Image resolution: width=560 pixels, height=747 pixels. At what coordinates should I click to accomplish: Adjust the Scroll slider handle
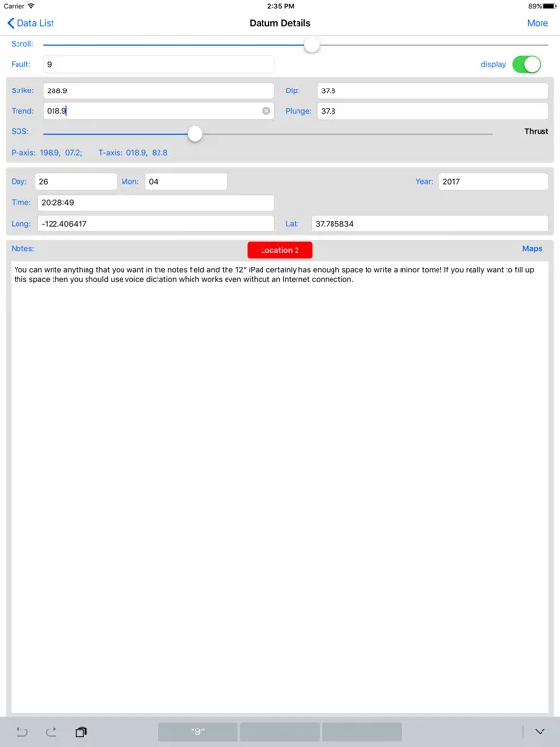point(312,45)
